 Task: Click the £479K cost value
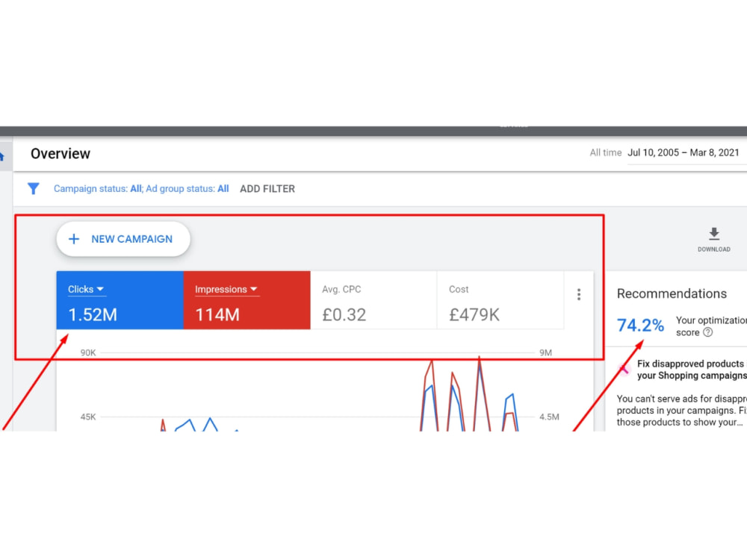[x=474, y=315]
